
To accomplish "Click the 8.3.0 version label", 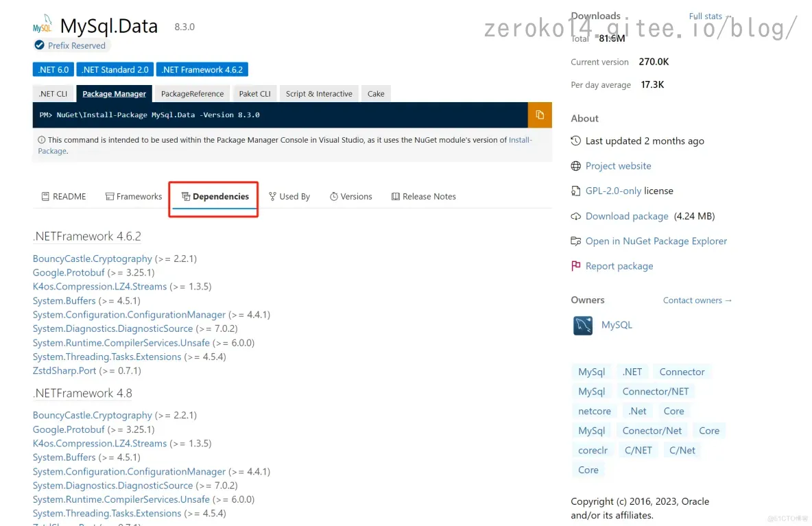I will pos(184,27).
